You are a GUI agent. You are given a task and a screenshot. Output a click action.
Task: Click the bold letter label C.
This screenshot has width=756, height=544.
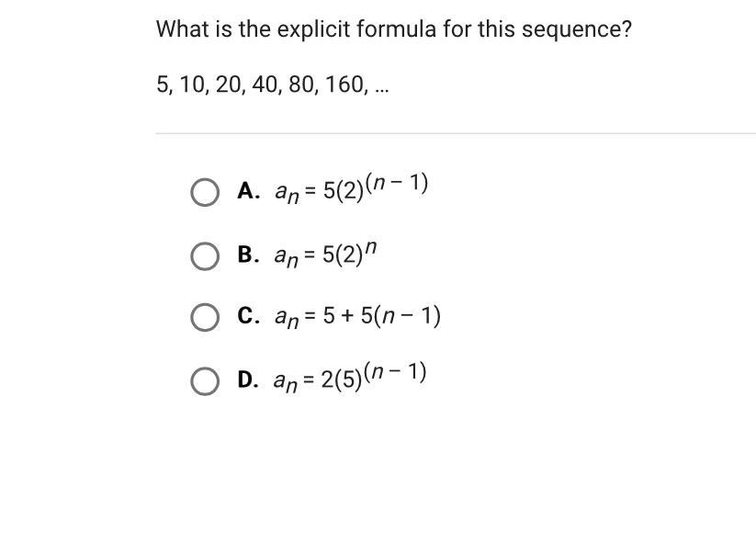click(248, 316)
